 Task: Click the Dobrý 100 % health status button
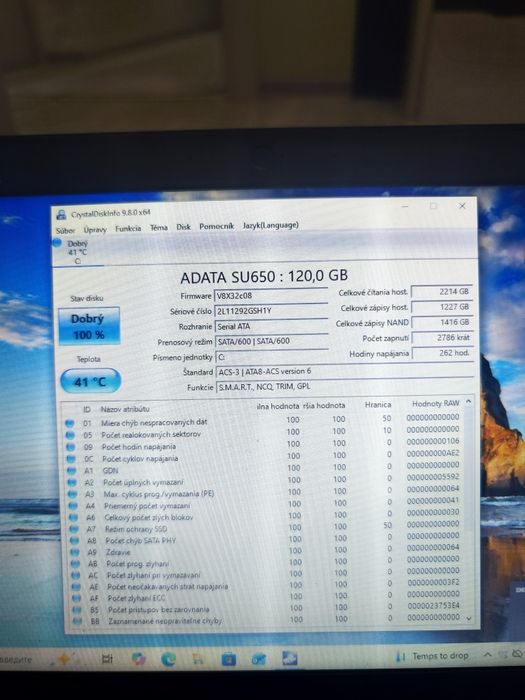click(89, 326)
